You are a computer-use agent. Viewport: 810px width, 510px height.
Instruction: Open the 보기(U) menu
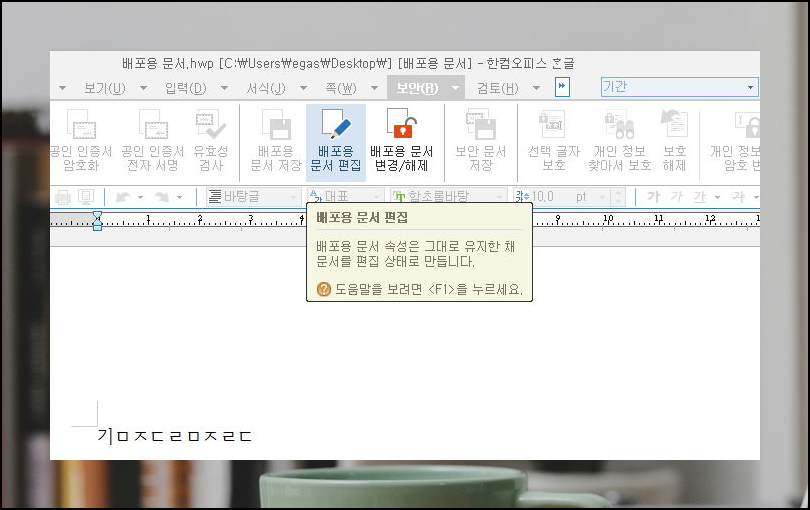(x=105, y=88)
